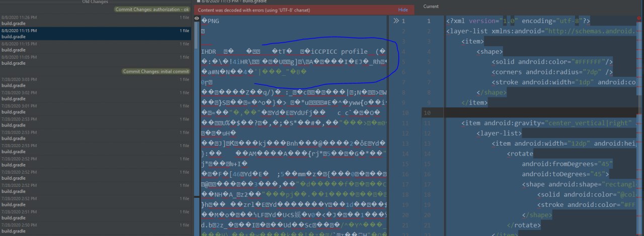Click the double-chevron apply arrow at line 1
This screenshot has width=644, height=236.
(x=396, y=21)
